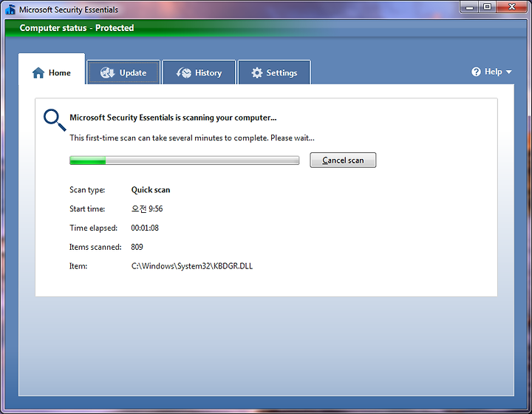This screenshot has height=414, width=532.
Task: Close the Microsoft Security Essentials window
Action: pos(511,7)
